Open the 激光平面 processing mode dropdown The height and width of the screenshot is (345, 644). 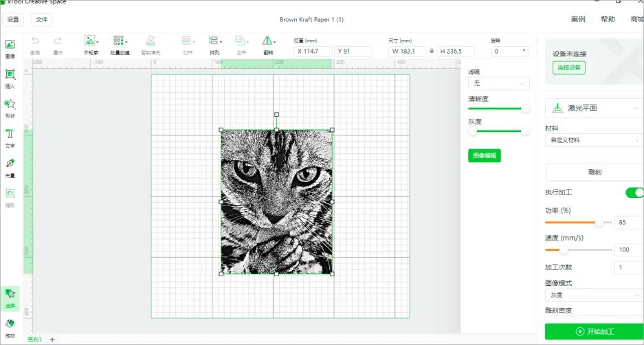(x=595, y=108)
